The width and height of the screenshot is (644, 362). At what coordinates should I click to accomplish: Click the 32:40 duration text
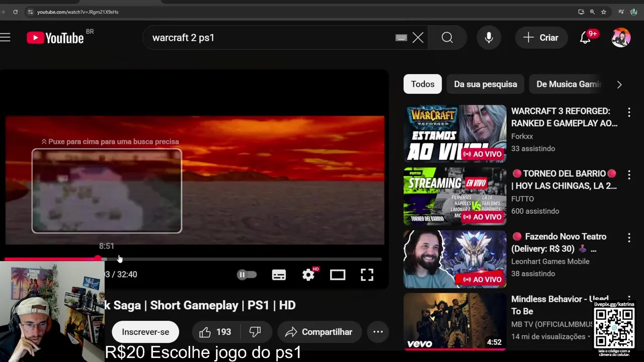coord(127,275)
